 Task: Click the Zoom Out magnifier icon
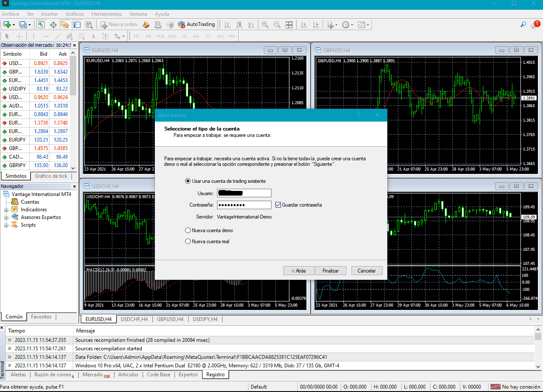click(277, 25)
